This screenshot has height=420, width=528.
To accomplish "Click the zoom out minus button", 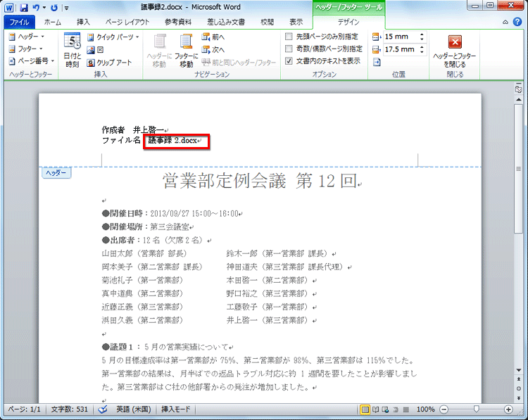I will pos(444,409).
